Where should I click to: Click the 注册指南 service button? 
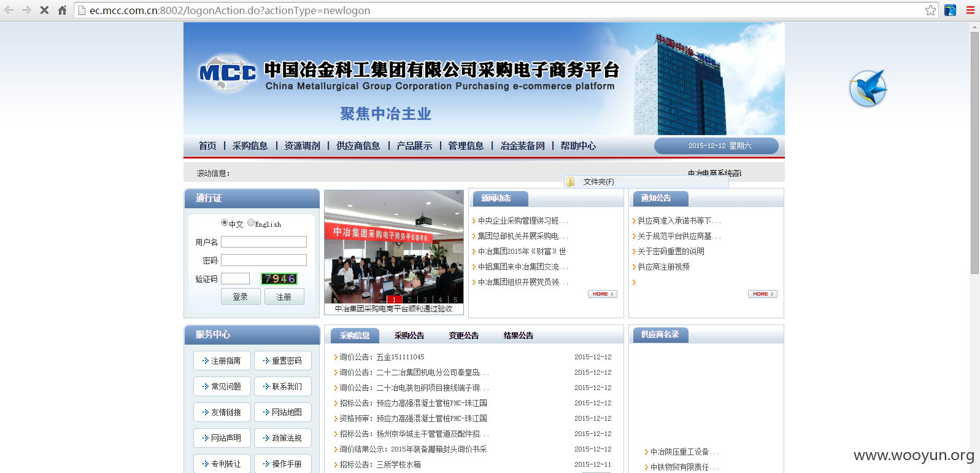click(222, 361)
